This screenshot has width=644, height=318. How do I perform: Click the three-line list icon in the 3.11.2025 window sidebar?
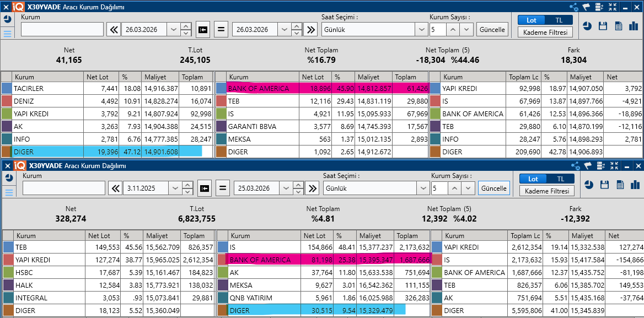click(x=9, y=192)
